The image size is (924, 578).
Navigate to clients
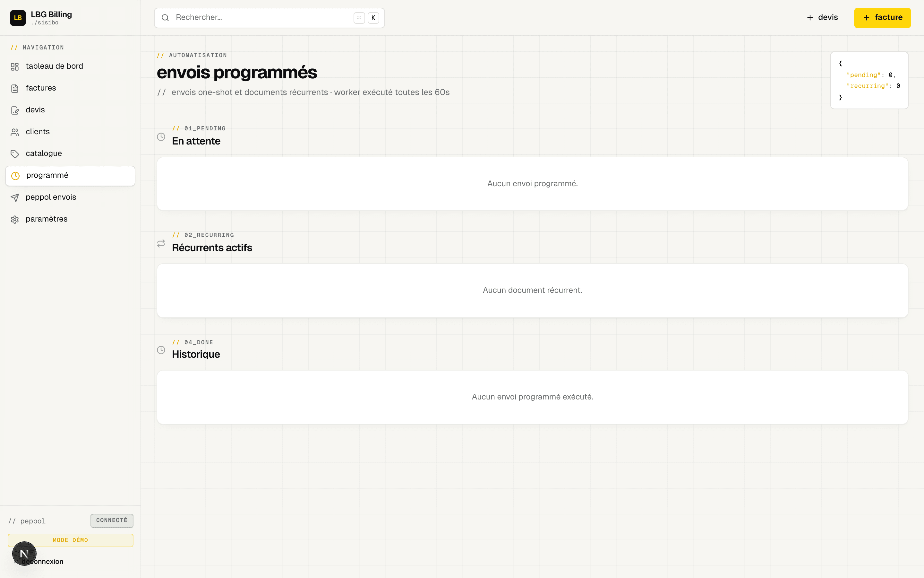(x=70, y=132)
